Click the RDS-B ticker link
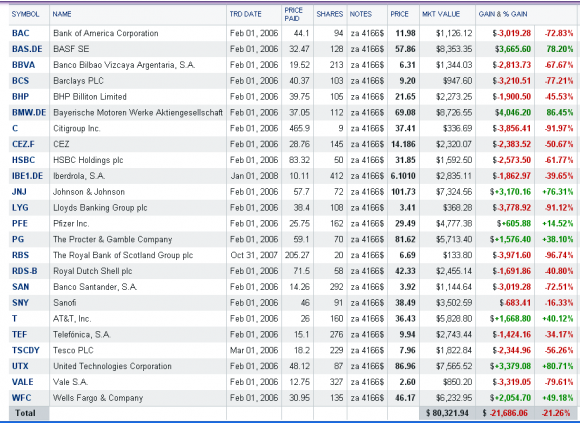Viewport: 580px width, 423px height. 24,271
